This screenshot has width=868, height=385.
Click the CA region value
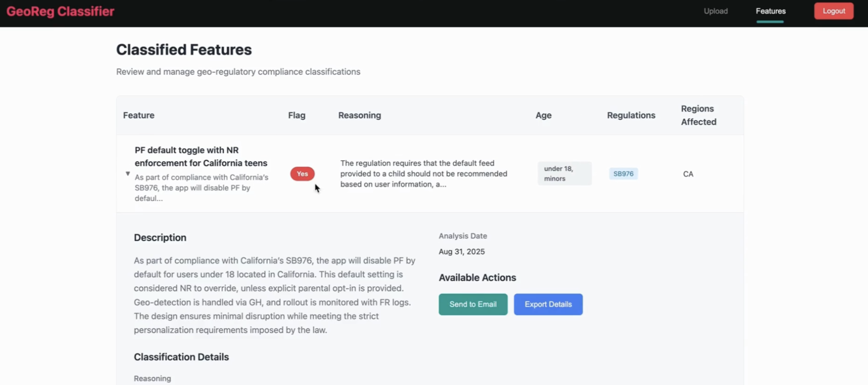[x=688, y=174]
